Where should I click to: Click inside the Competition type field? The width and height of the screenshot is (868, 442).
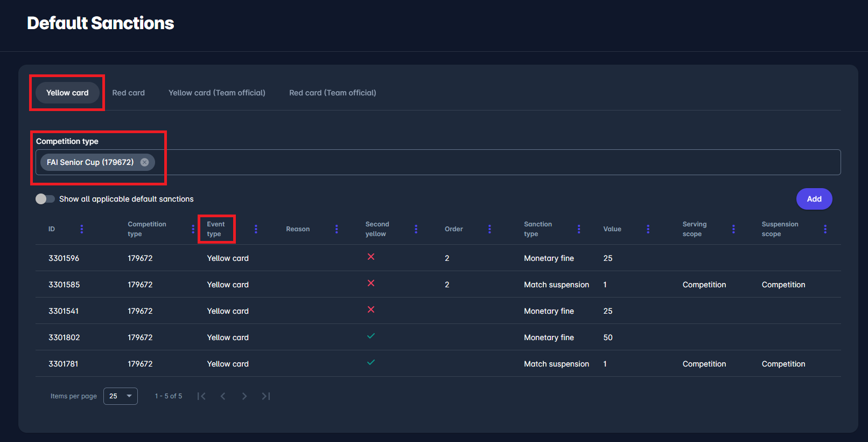tap(485, 162)
